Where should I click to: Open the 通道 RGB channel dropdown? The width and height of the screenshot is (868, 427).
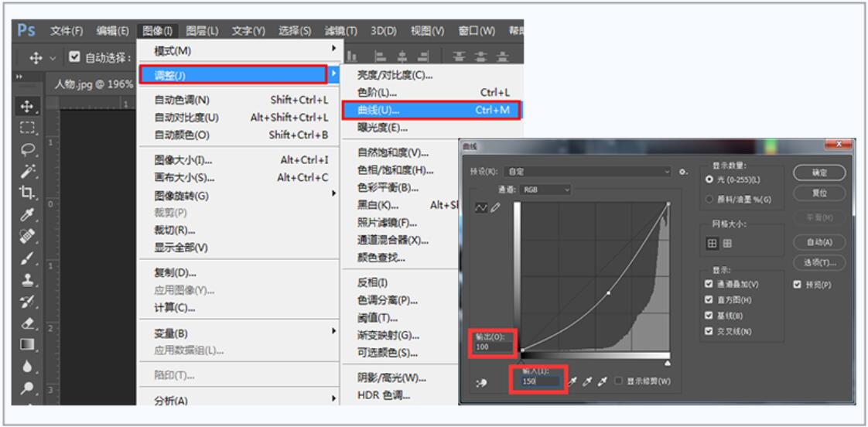click(x=545, y=190)
